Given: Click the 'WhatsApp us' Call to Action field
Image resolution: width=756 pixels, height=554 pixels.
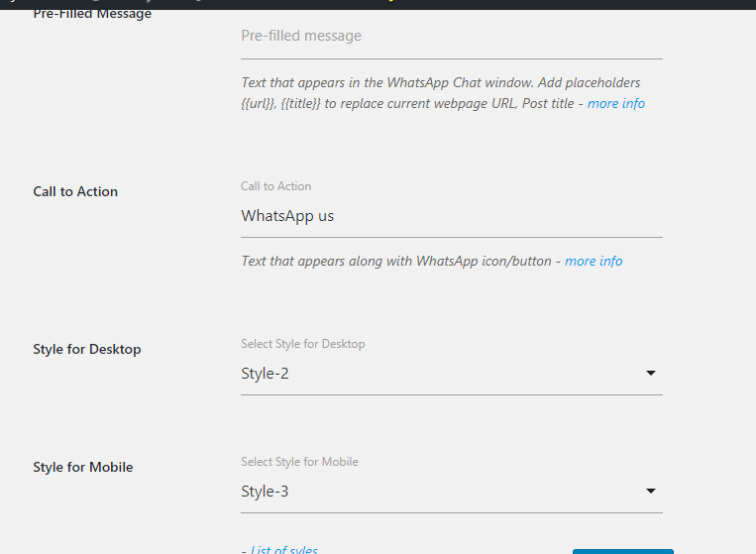Looking at the screenshot, I should click(451, 216).
